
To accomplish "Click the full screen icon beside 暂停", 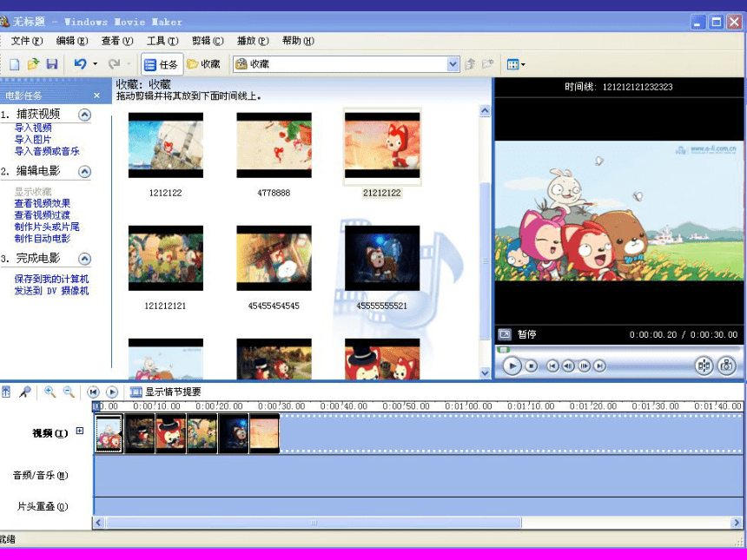I will pyautogui.click(x=505, y=334).
